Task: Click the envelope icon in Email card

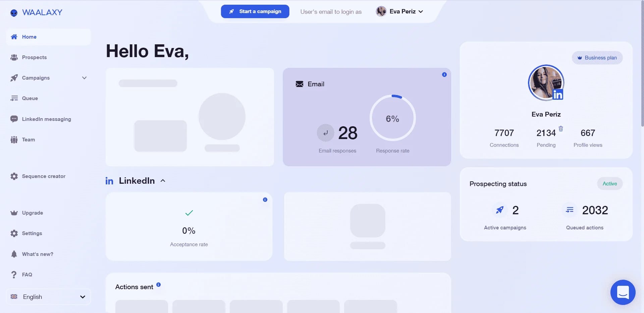Action: pyautogui.click(x=300, y=84)
